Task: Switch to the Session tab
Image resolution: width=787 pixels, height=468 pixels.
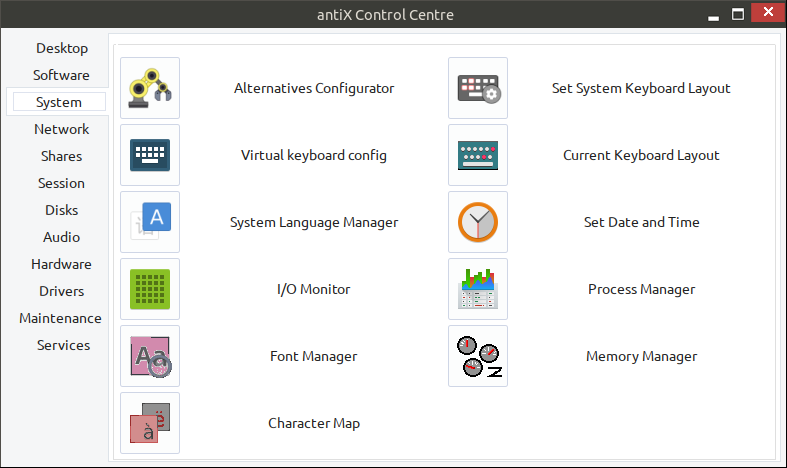Action: [61, 183]
